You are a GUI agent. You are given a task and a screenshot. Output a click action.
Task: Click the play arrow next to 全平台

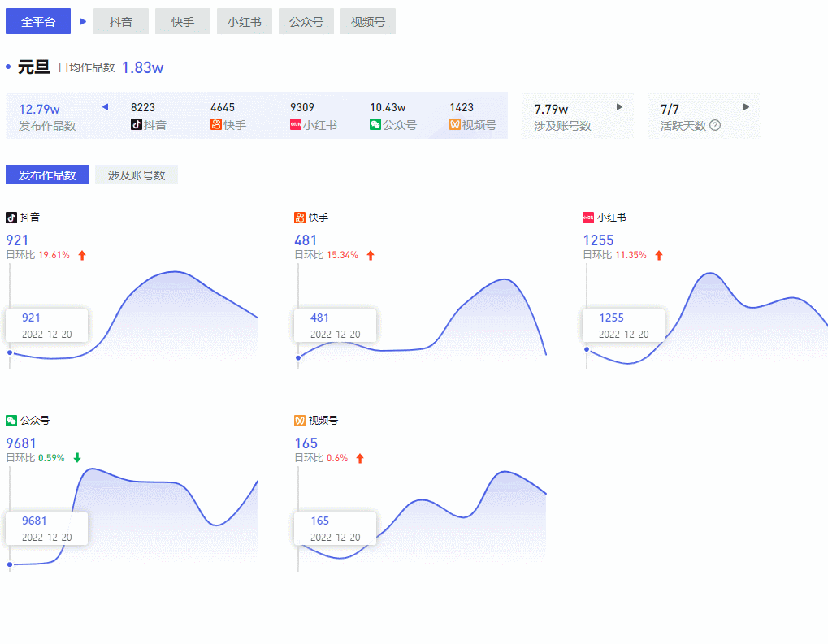click(x=83, y=22)
